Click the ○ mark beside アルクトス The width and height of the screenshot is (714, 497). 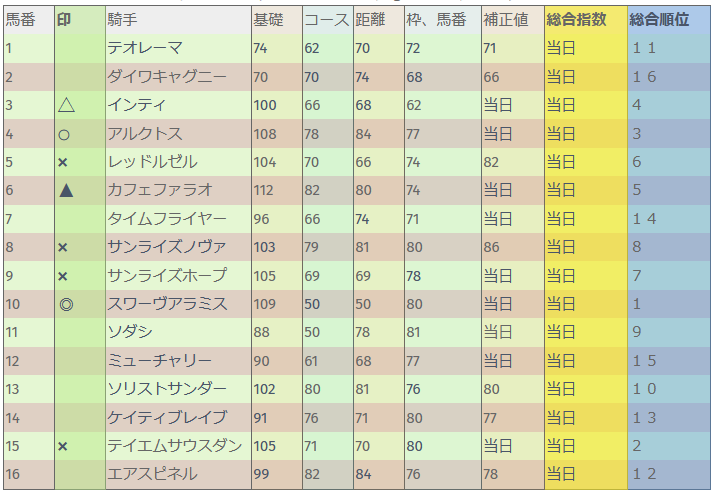pos(64,134)
